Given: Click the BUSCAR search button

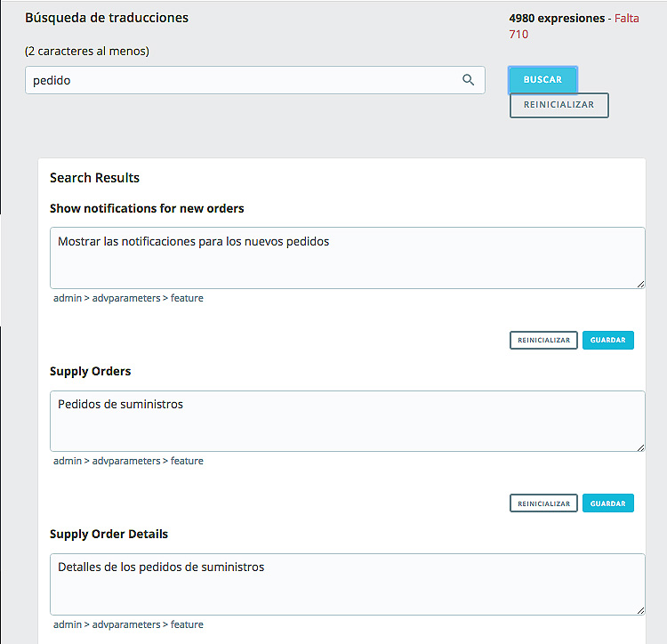Looking at the screenshot, I should point(542,79).
